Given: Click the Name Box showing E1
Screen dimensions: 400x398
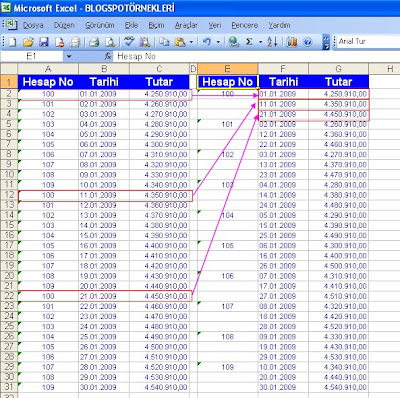Looking at the screenshot, I should tap(32, 56).
